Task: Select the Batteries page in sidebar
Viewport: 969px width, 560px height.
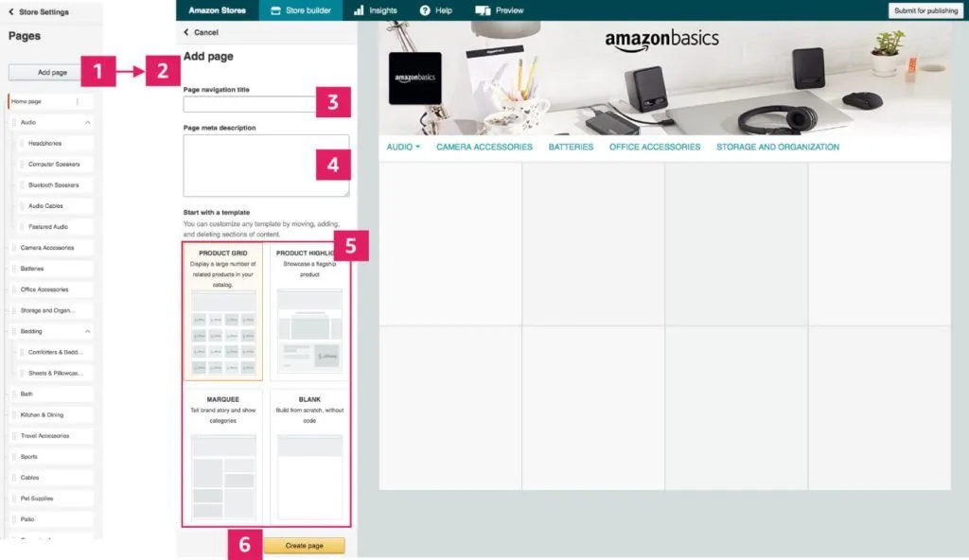Action: click(x=52, y=269)
